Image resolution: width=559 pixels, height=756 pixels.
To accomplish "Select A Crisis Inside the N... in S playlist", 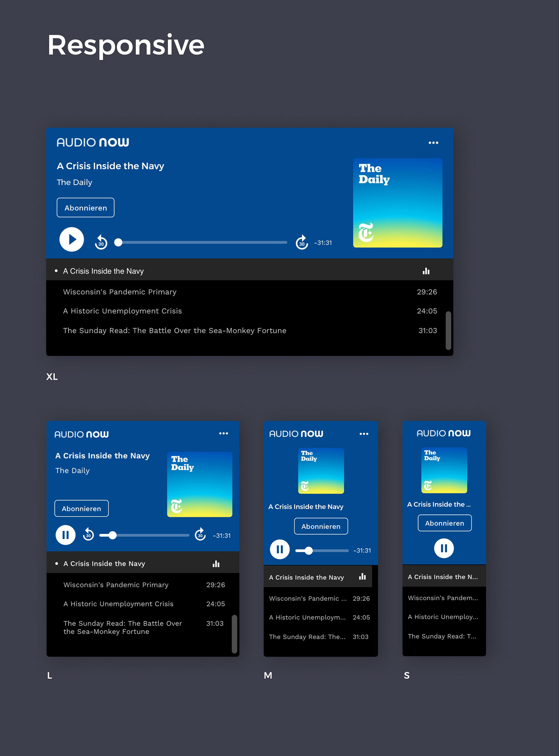I will 444,577.
